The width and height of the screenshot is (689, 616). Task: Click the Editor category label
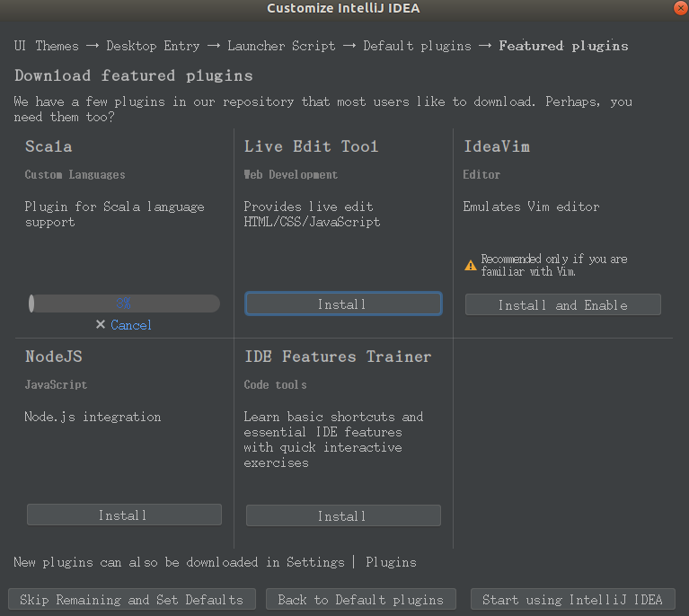[481, 174]
